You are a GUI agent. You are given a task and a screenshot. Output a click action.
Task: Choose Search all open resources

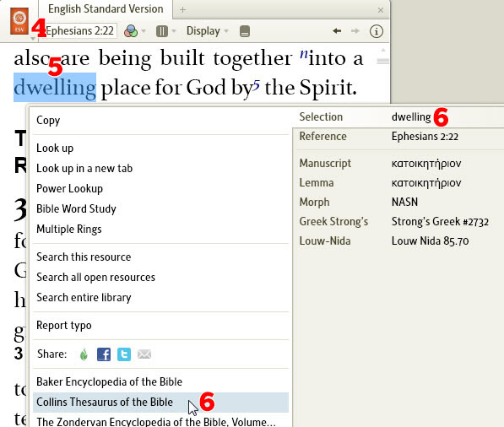95,278
